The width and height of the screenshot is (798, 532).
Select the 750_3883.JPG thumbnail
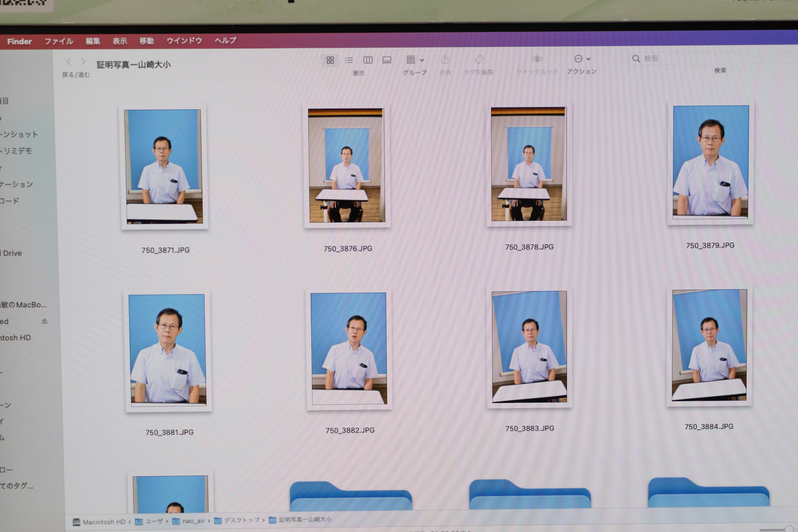pyautogui.click(x=529, y=347)
